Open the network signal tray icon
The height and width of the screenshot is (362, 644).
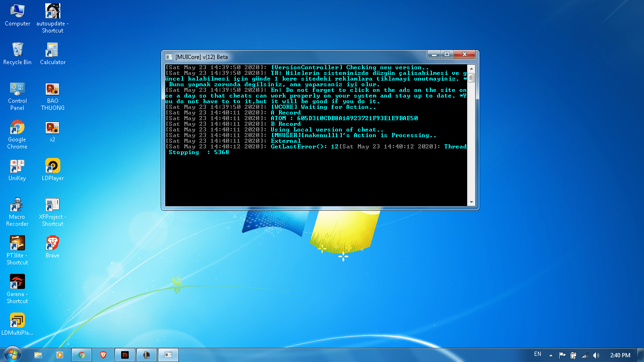coord(585,355)
